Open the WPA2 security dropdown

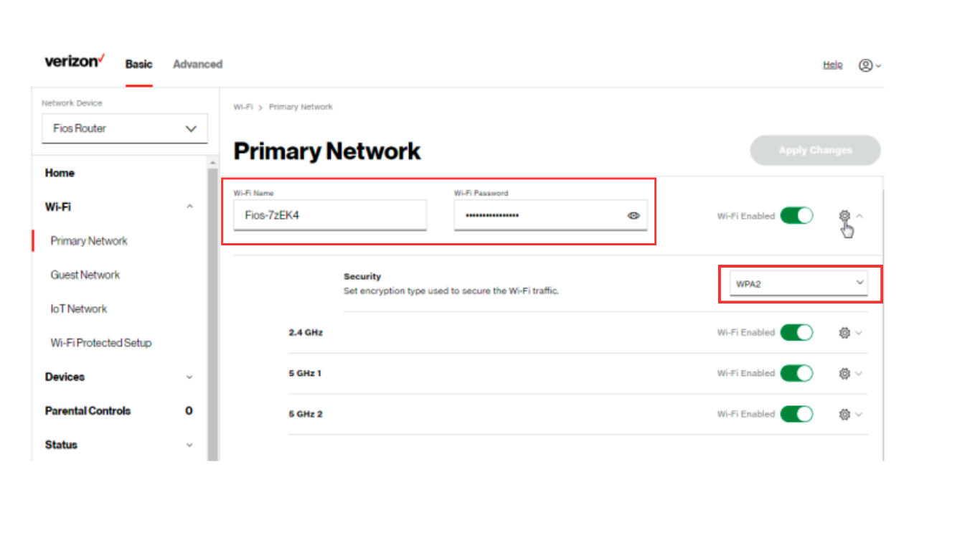click(x=799, y=283)
